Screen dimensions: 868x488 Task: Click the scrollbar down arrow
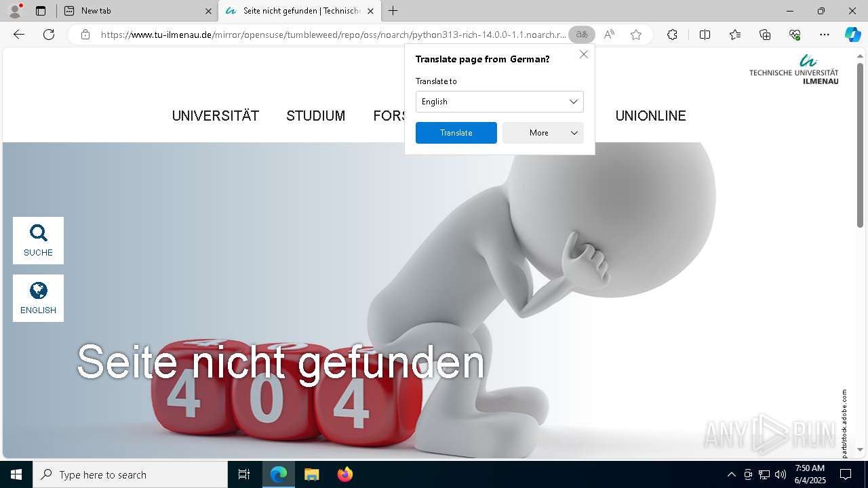[860, 449]
